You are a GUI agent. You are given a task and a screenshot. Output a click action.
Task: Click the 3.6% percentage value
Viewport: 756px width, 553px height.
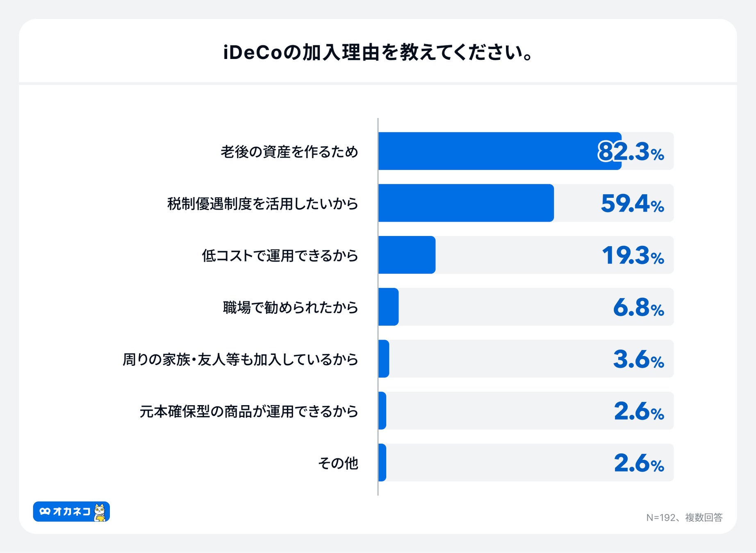point(638,359)
